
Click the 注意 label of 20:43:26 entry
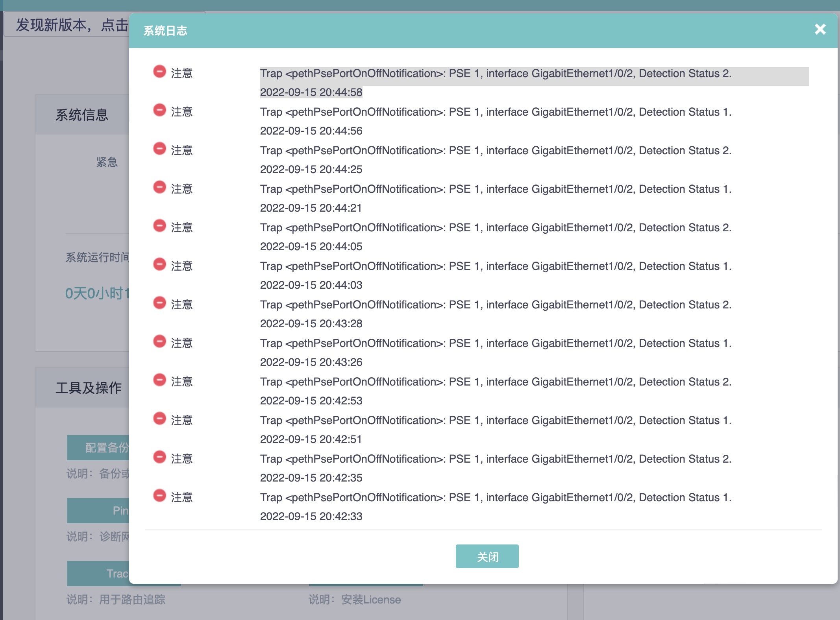tap(181, 343)
